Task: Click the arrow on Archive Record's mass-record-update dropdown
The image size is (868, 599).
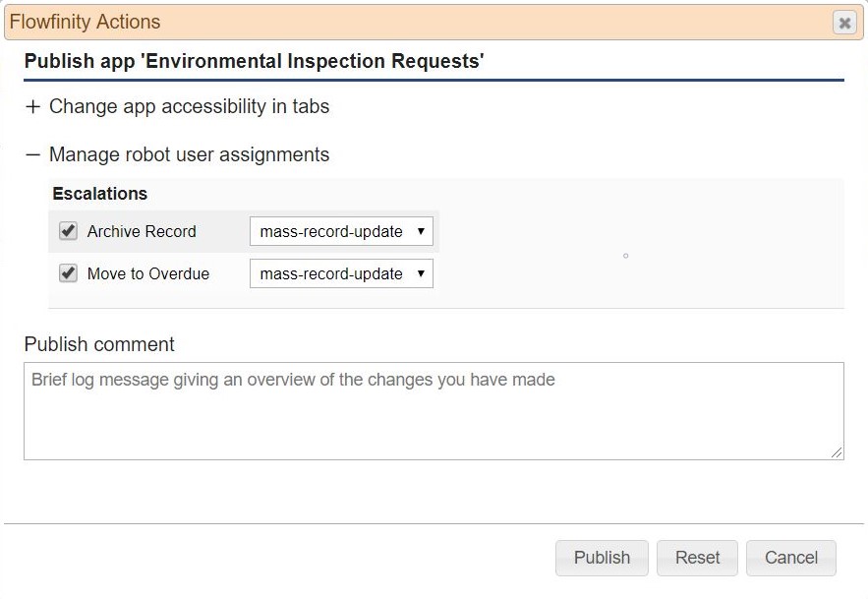Action: coord(421,232)
